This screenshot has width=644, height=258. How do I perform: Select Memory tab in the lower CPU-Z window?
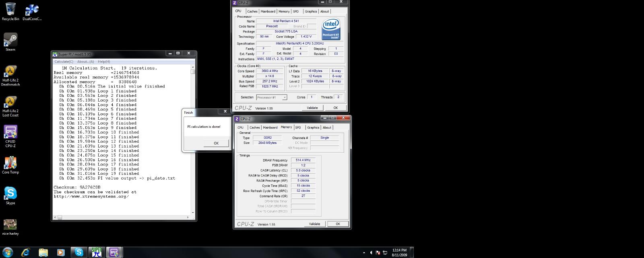[286, 127]
